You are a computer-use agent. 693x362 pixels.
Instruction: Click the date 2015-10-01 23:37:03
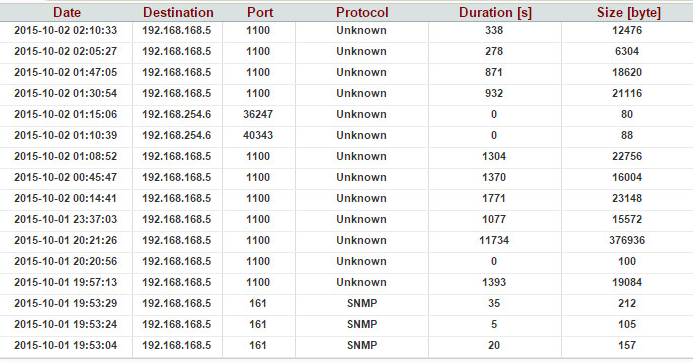point(65,219)
